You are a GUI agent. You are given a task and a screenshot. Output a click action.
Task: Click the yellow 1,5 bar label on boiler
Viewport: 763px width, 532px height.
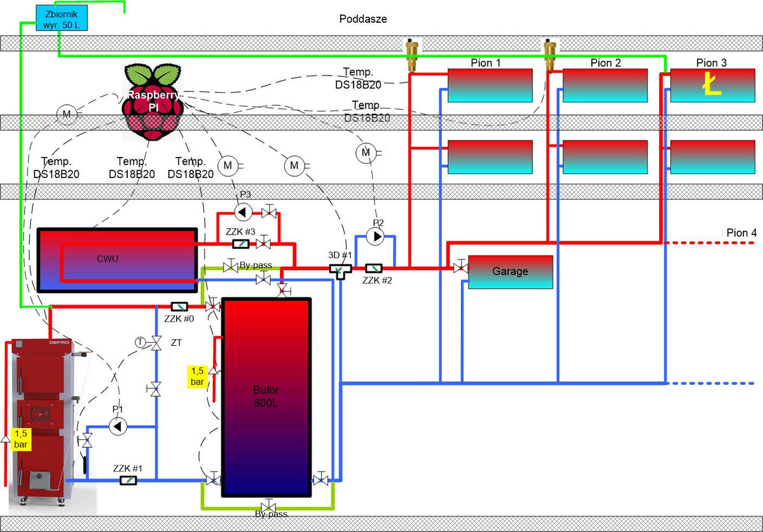pos(22,438)
